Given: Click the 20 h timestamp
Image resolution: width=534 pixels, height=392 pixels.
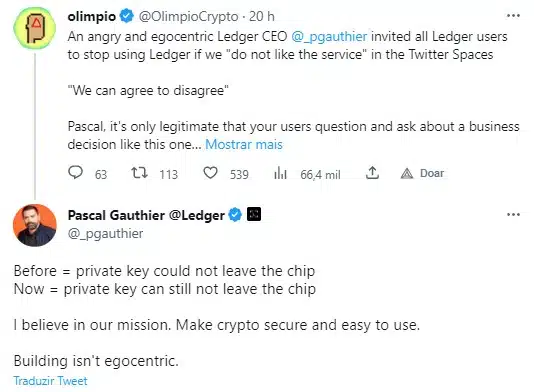Looking at the screenshot, I should [x=262, y=16].
